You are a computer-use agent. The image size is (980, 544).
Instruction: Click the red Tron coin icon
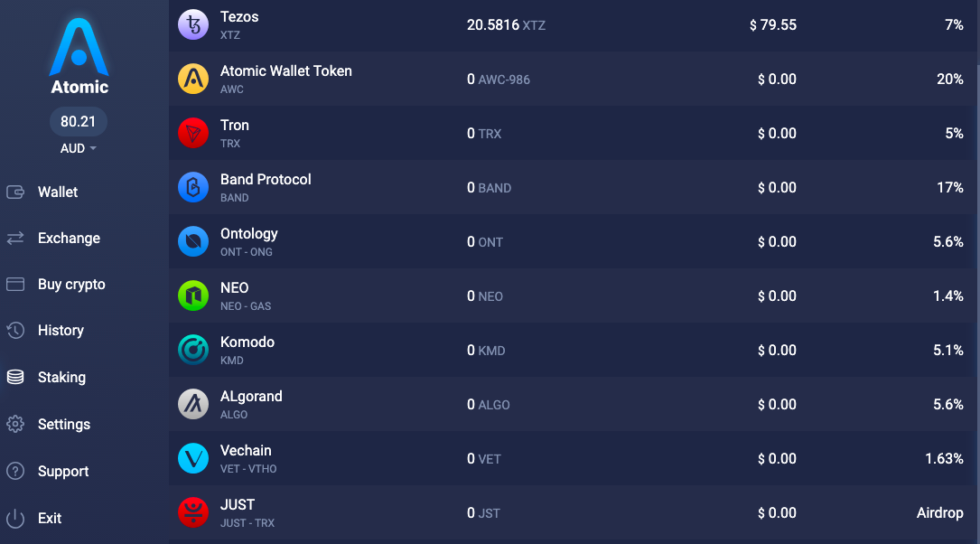193,133
